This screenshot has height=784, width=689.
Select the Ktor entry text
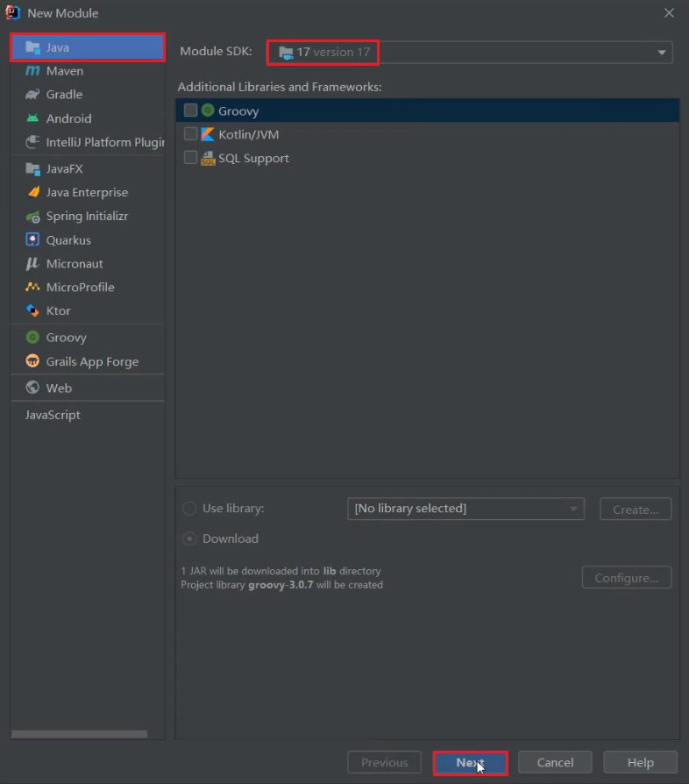pyautogui.click(x=59, y=311)
